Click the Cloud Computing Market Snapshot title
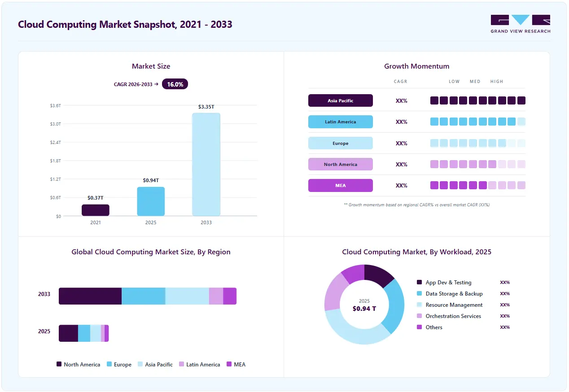 [x=125, y=24]
